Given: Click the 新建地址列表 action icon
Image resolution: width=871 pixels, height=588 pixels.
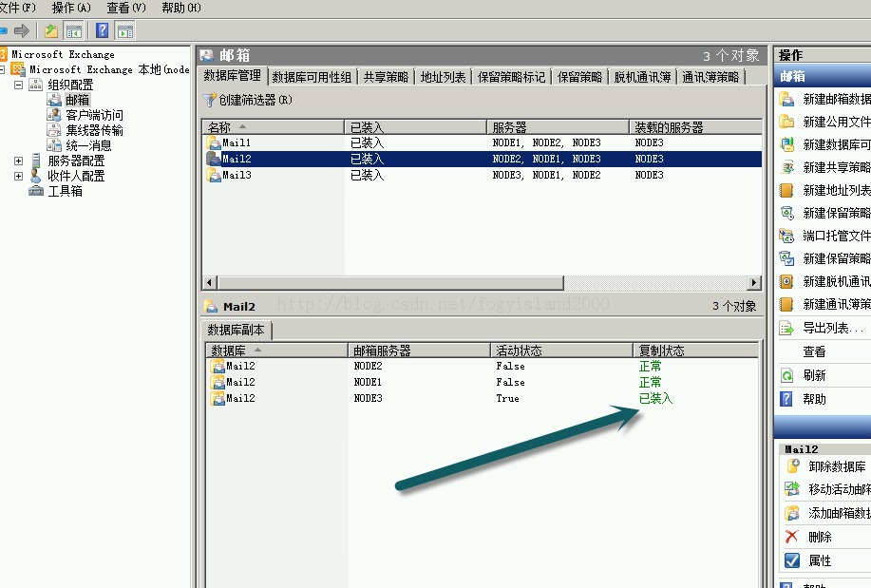Looking at the screenshot, I should pos(786,190).
